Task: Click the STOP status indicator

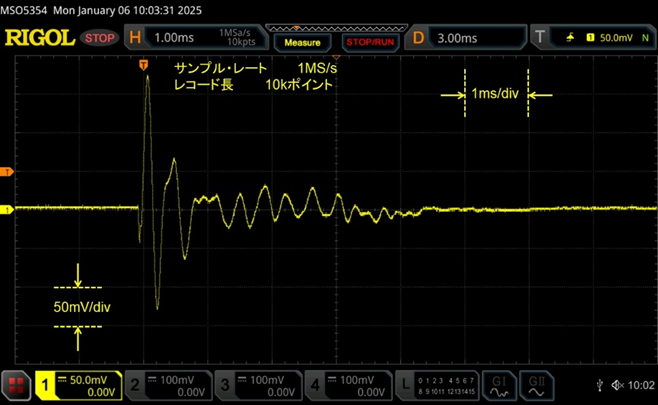Action: (x=99, y=38)
